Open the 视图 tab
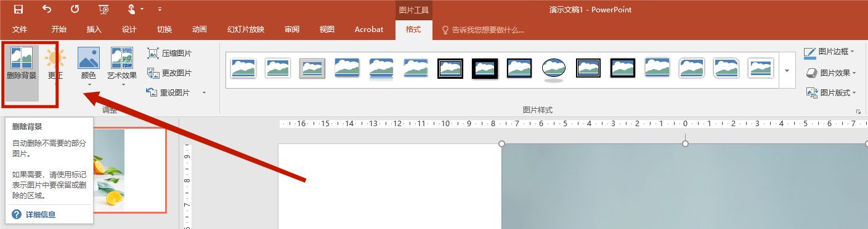The image size is (868, 229). pyautogui.click(x=327, y=30)
